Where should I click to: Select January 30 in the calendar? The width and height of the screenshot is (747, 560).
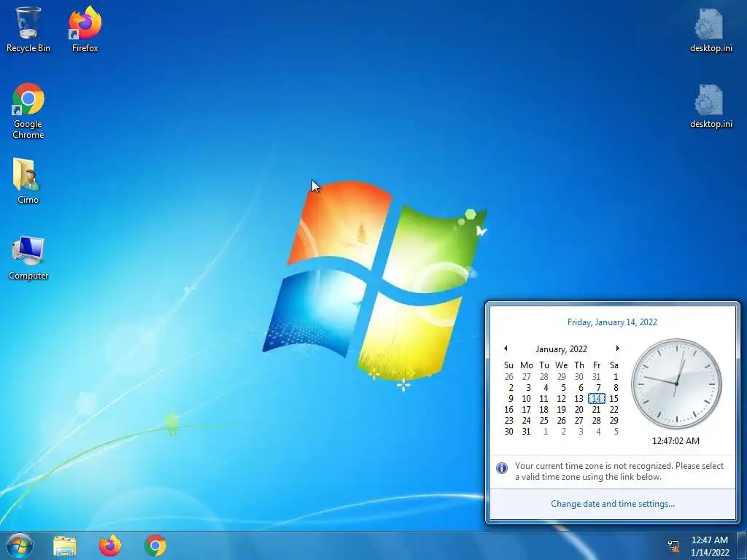(x=508, y=432)
